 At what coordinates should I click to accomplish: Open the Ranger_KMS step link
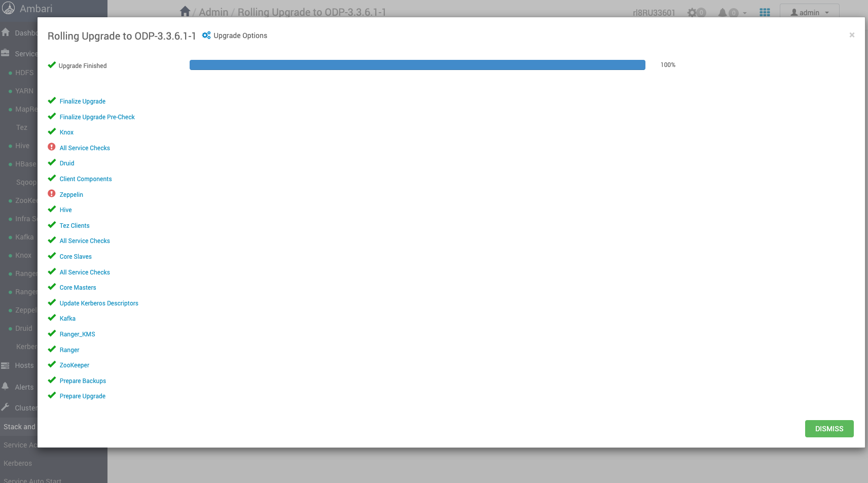(78, 334)
